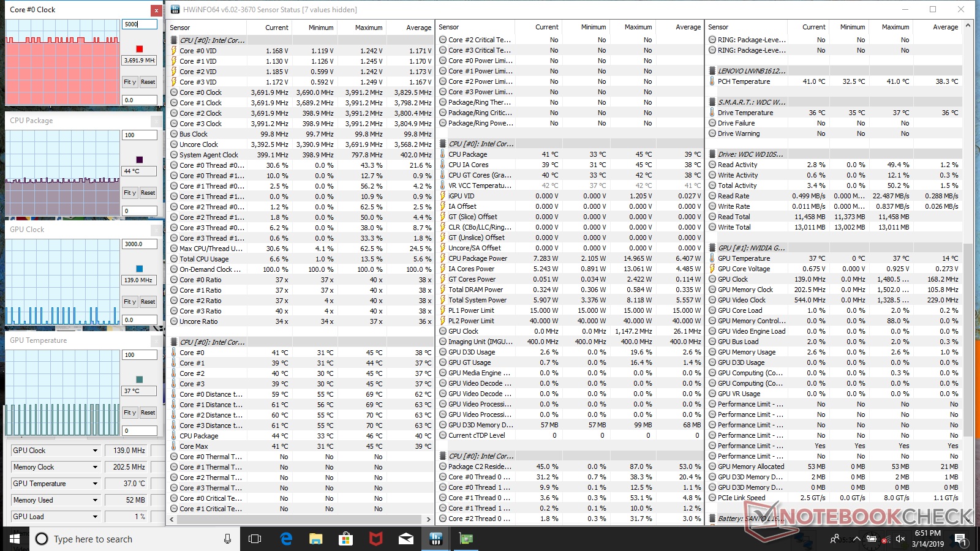The height and width of the screenshot is (551, 980).
Task: Click the blue color swatch in GPU Clock graph
Action: coord(140,269)
